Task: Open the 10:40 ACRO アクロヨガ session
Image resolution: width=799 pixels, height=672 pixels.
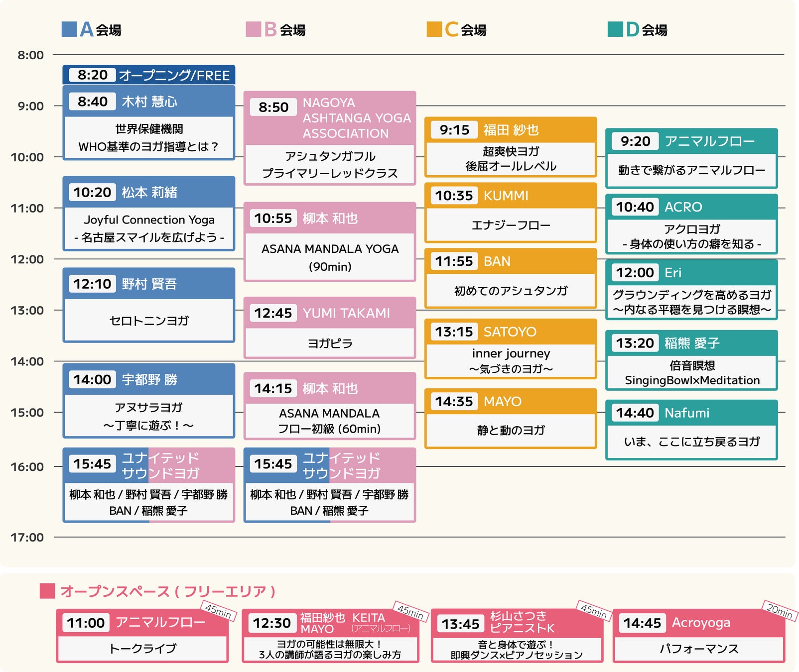Action: 691,224
